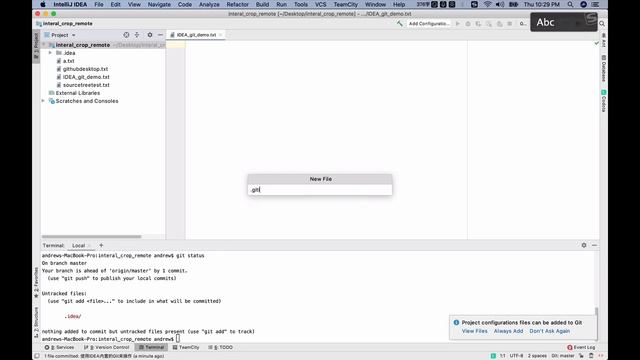Click Don't Ask Again link in notification
The width and height of the screenshot is (640, 360).
click(549, 331)
